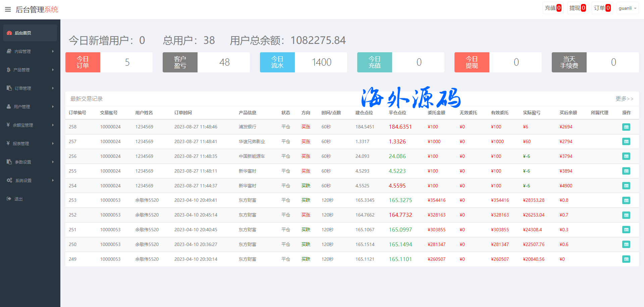644x307 pixels.
Task: Open the 参数设置 menu item
Action: click(x=23, y=162)
